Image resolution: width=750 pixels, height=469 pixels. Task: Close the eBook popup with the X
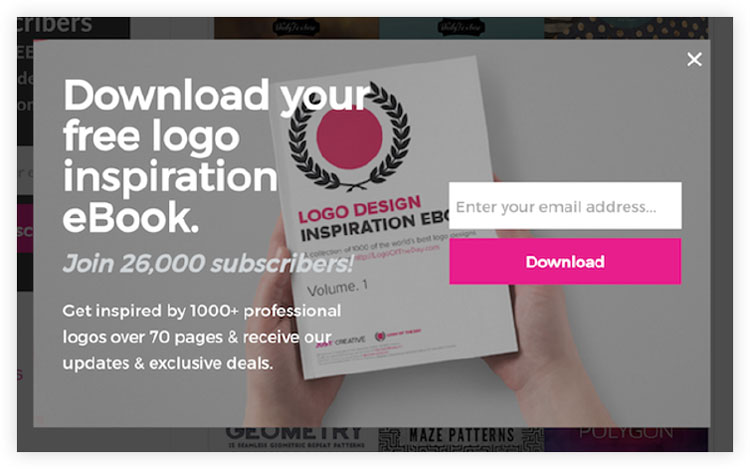pyautogui.click(x=694, y=59)
